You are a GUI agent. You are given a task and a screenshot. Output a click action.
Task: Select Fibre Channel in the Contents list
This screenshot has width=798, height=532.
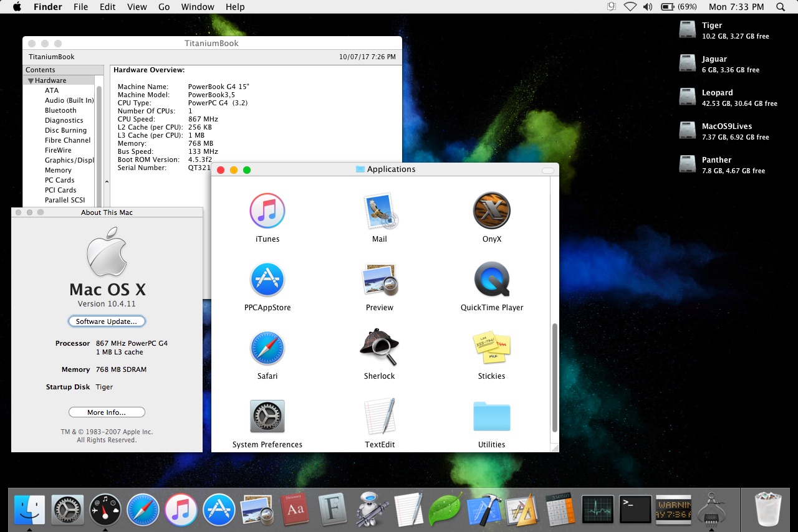click(67, 141)
